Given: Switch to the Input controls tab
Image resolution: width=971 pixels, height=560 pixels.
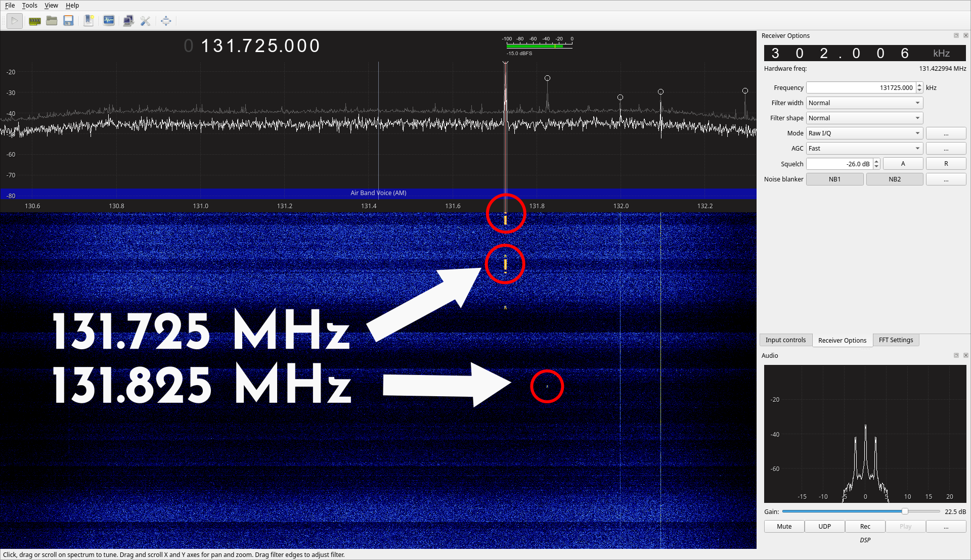Looking at the screenshot, I should pos(785,340).
